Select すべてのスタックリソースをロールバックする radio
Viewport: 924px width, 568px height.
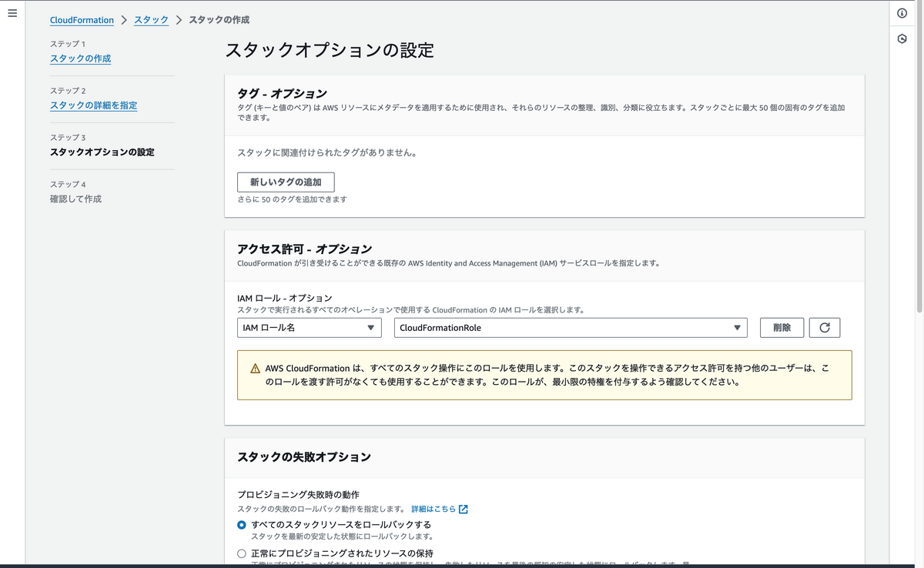tap(242, 525)
